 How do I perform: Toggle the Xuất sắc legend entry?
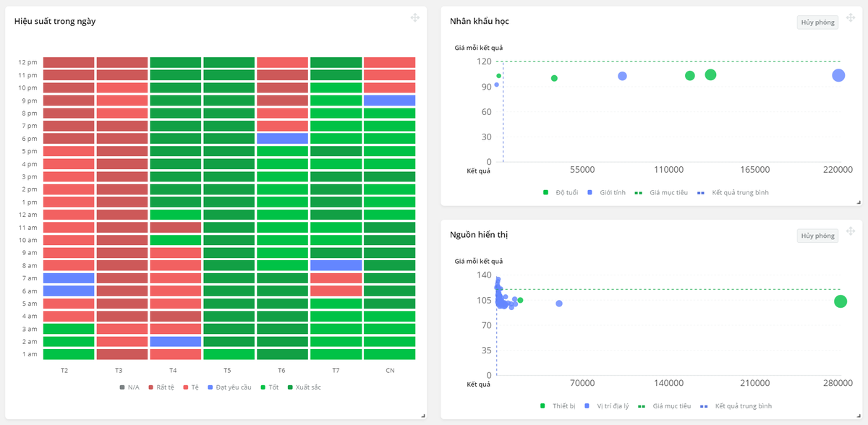tap(304, 387)
